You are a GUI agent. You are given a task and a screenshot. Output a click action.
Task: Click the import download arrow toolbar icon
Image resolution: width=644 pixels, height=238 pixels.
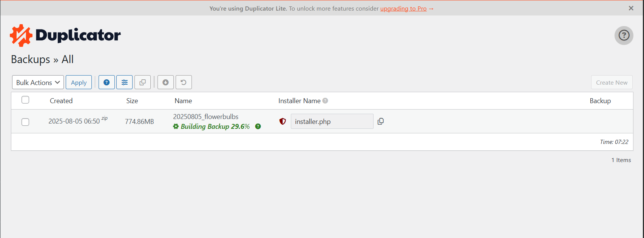click(x=165, y=82)
